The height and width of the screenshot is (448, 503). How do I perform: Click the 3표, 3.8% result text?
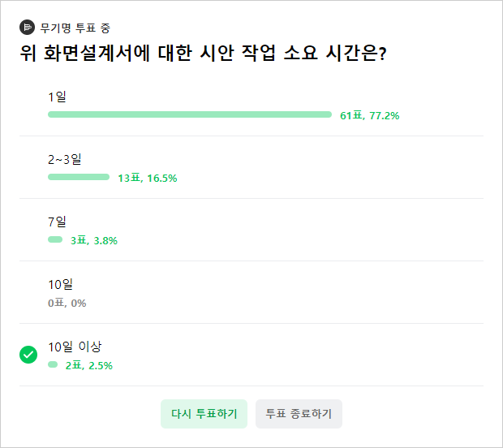(x=94, y=241)
